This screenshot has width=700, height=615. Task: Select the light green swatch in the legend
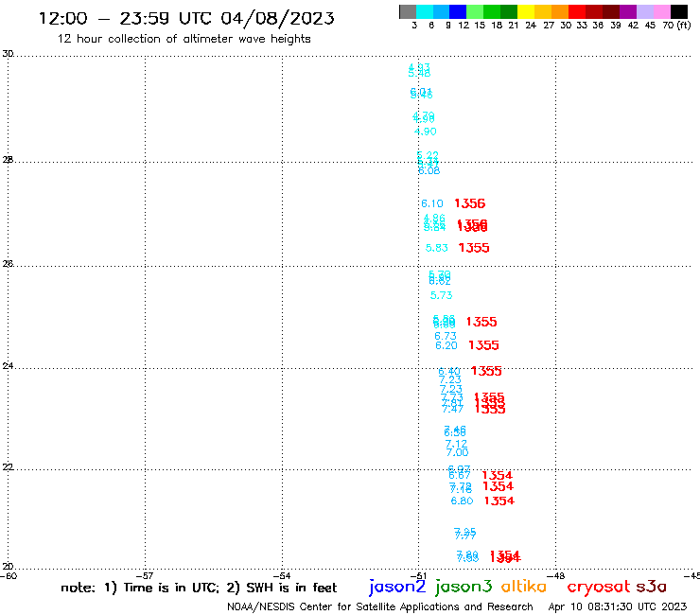point(475,11)
